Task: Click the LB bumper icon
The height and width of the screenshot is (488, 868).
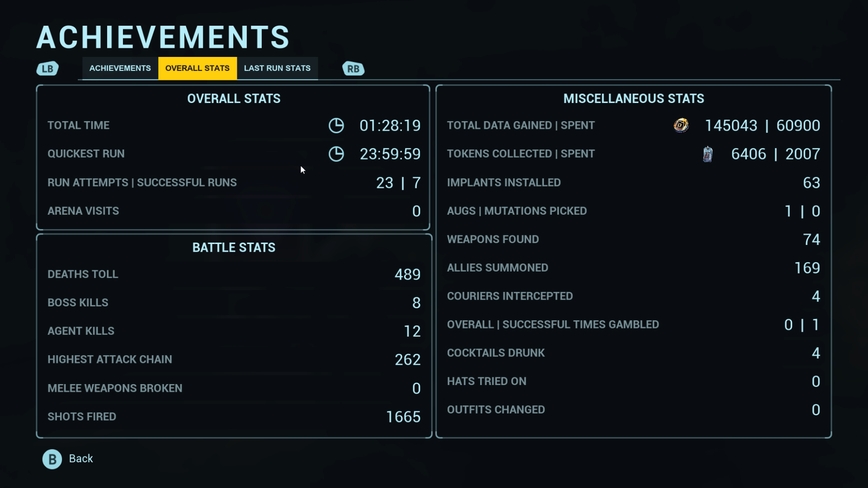Action: point(47,69)
